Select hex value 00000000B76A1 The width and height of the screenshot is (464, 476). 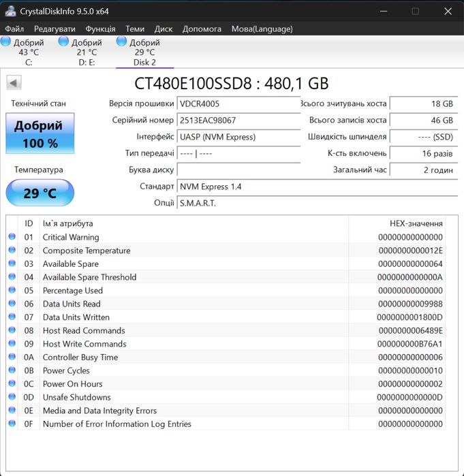(410, 344)
